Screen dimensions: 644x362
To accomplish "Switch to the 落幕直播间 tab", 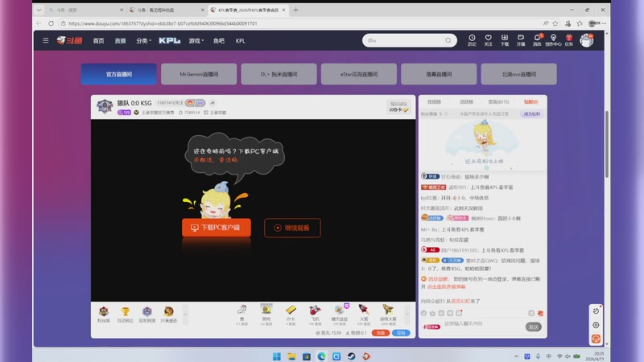I will [439, 74].
